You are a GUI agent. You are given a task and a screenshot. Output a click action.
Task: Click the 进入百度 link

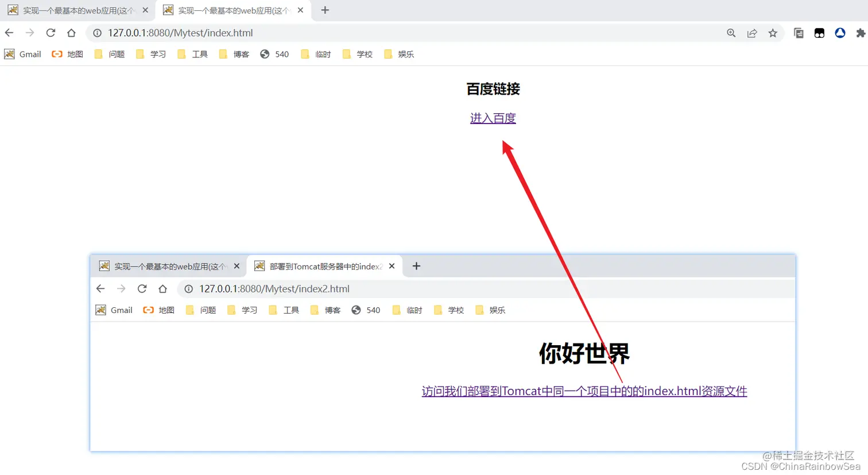point(493,118)
